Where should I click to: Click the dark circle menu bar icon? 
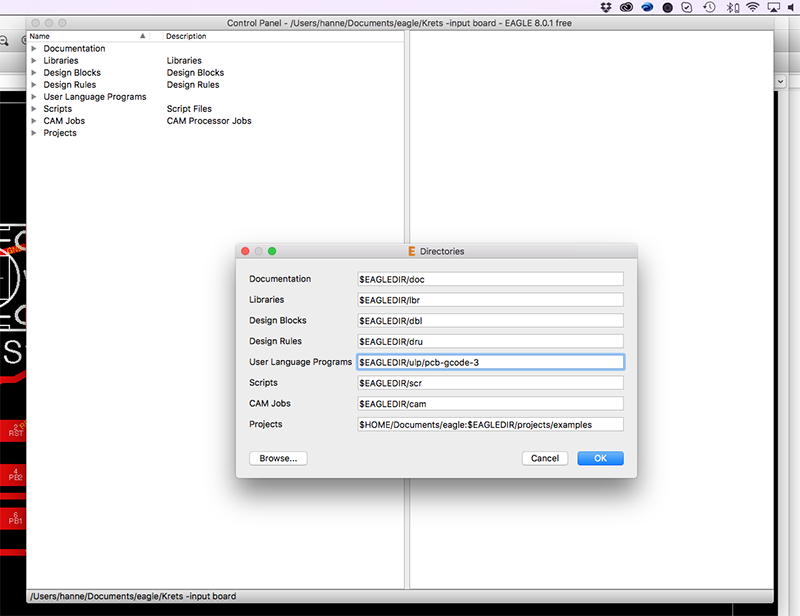pos(667,7)
